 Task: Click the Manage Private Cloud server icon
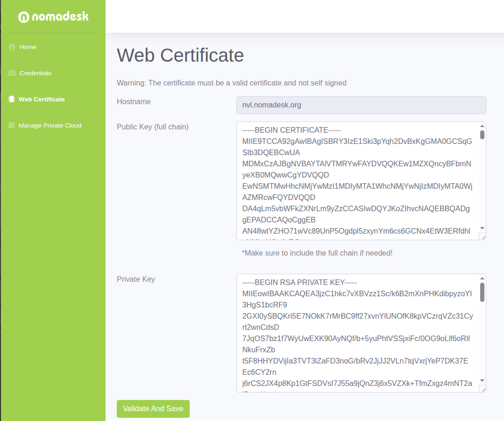[12, 125]
